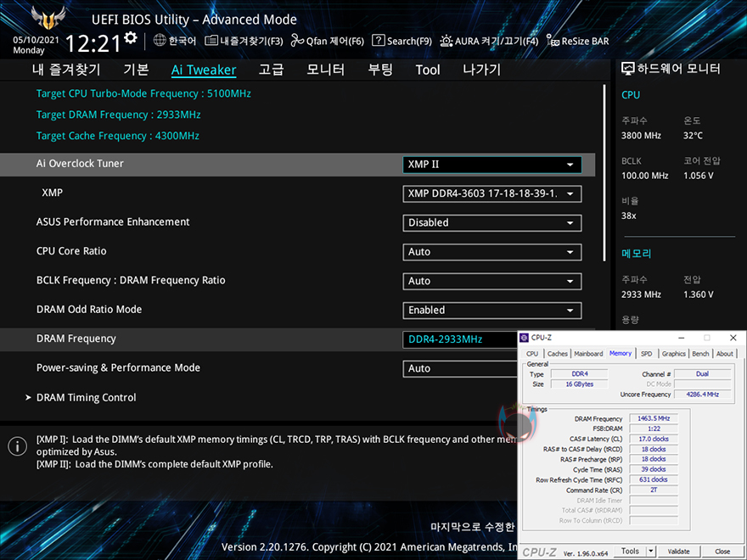Viewport: 747px width, 560px height.
Task: Go to the 나가기 tab
Action: (x=481, y=70)
